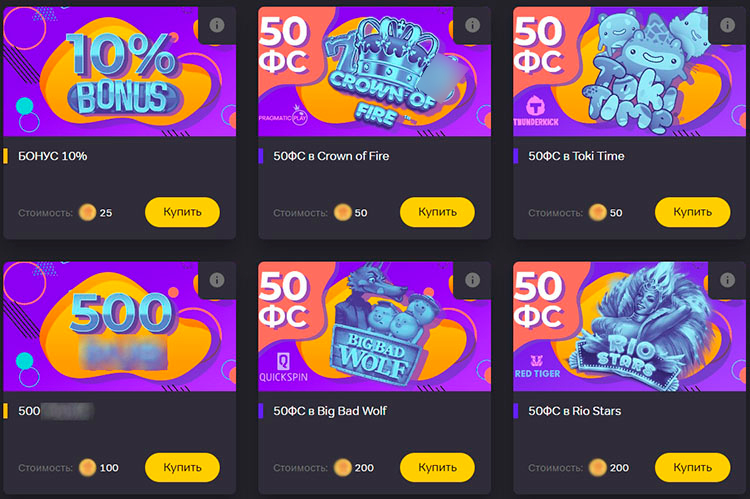This screenshot has width=750, height=499.
Task: Open the Crown of Fire banner image
Action: tap(375, 72)
